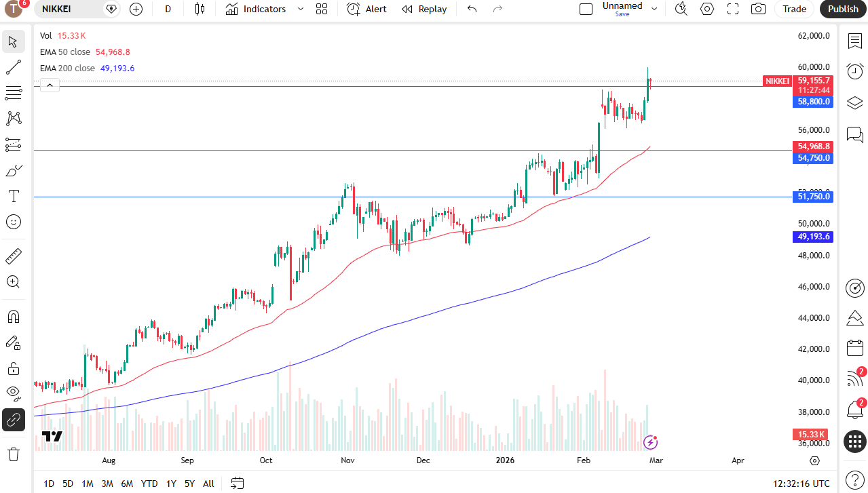Activate the zoom in tool
The height and width of the screenshot is (493, 868).
[13, 282]
